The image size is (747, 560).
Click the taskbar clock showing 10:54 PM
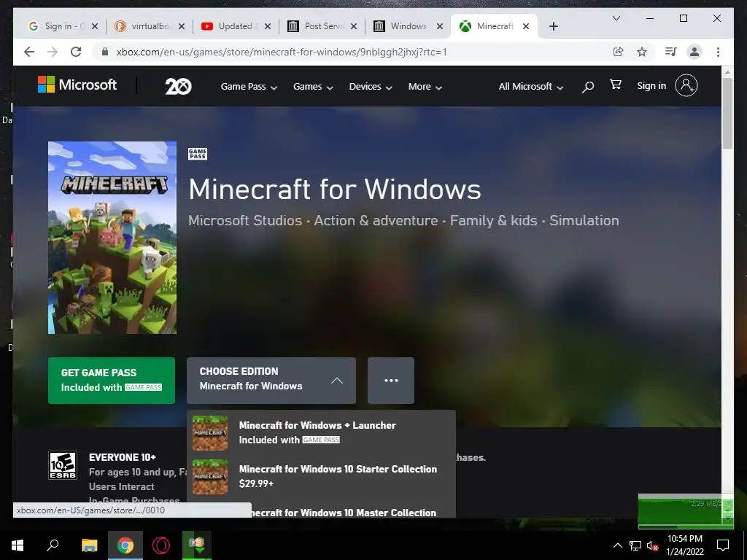pos(684,545)
